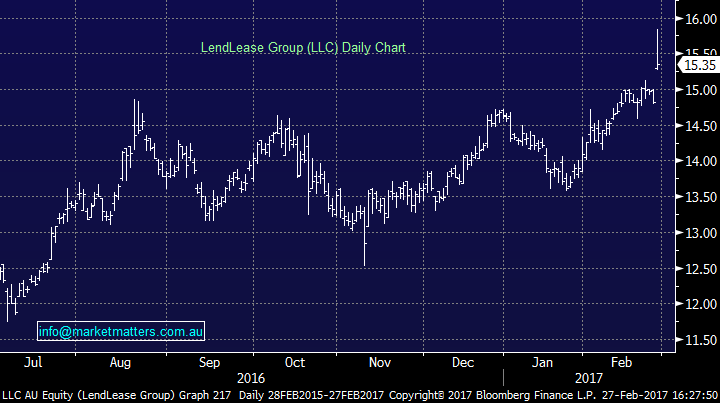
Task: Click the Aug month label
Action: coord(120,363)
